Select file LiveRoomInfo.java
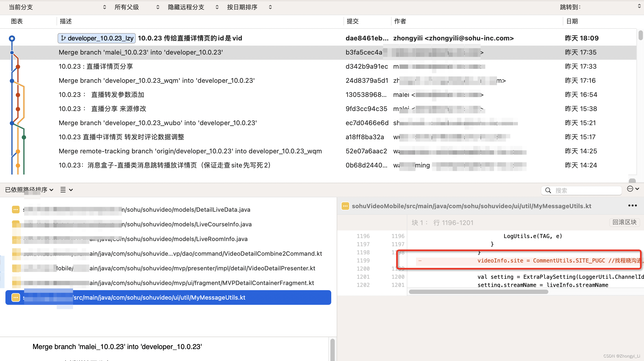Screen dimensions: 644x361 (x=168, y=239)
